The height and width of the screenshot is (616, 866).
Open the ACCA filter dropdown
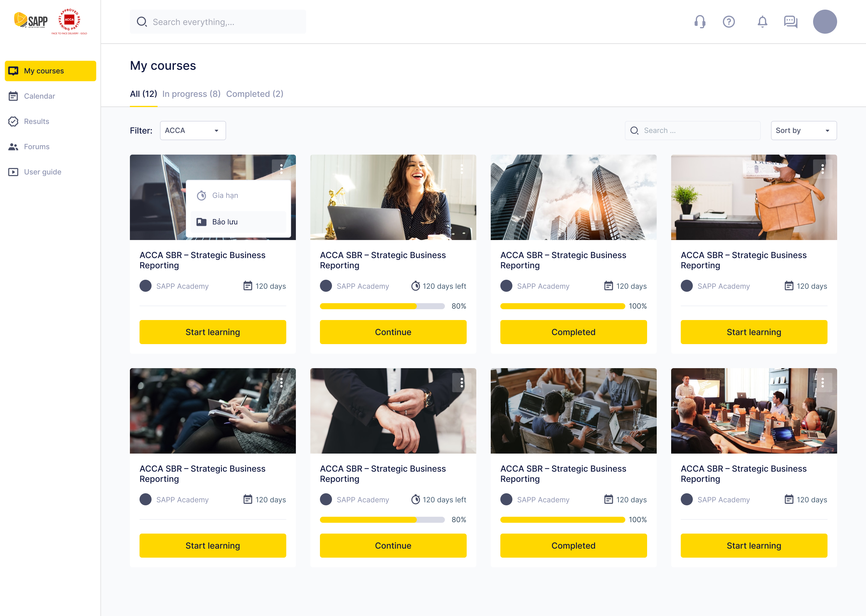193,131
